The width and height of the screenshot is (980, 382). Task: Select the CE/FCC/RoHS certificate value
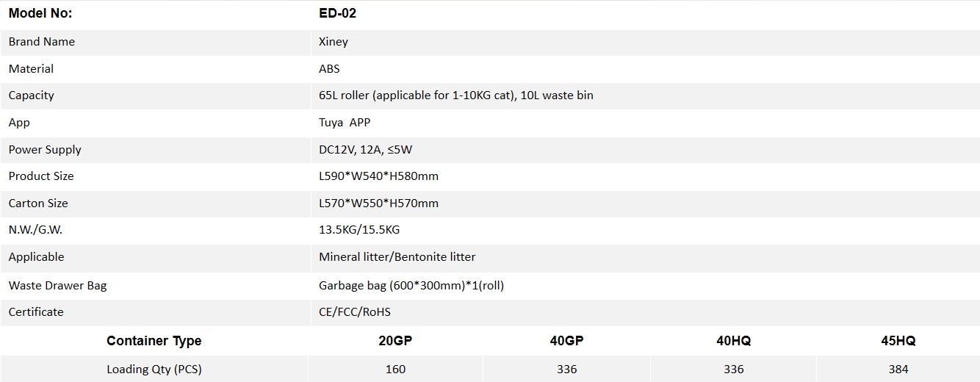click(x=355, y=312)
